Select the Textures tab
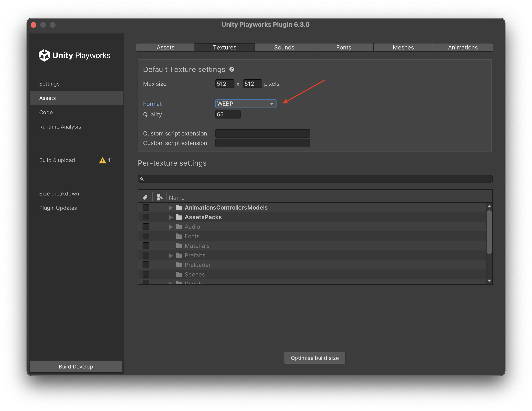This screenshot has height=411, width=532. (x=225, y=47)
